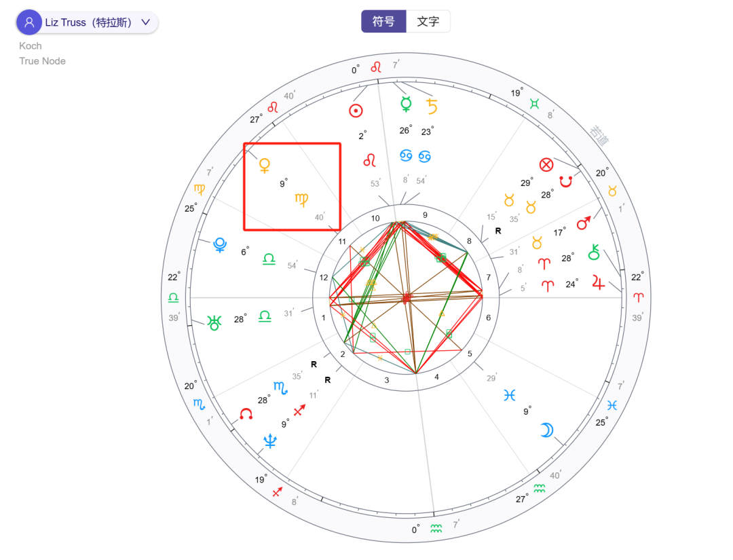Click the center of the aspect lines
This screenshot has height=560, width=733.
[407, 297]
